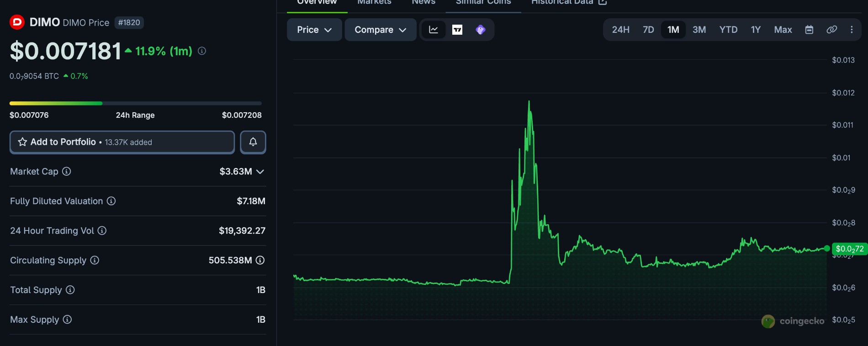Click the $0.013 axis label
This screenshot has width=868, height=346.
pyautogui.click(x=843, y=60)
